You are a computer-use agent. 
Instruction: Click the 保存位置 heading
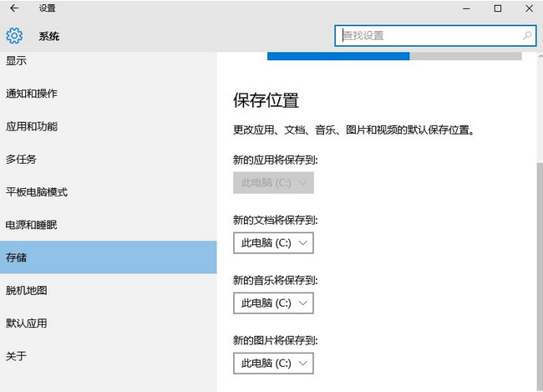[266, 100]
